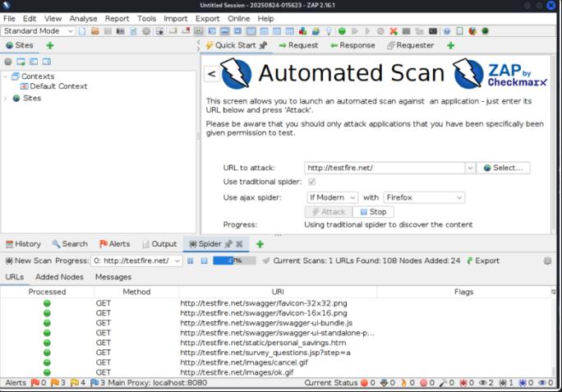The width and height of the screenshot is (562, 392).
Task: Select Default Context in tree
Action: click(54, 86)
